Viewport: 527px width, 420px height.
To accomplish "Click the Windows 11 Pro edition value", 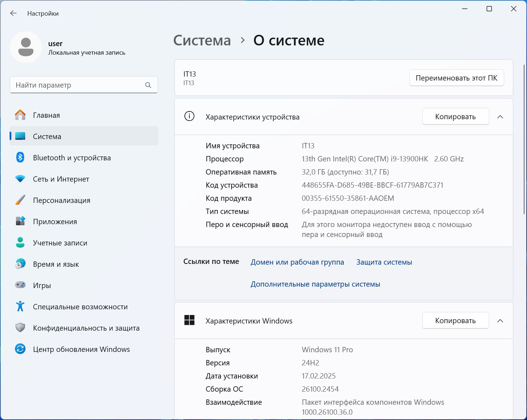I will (327, 350).
